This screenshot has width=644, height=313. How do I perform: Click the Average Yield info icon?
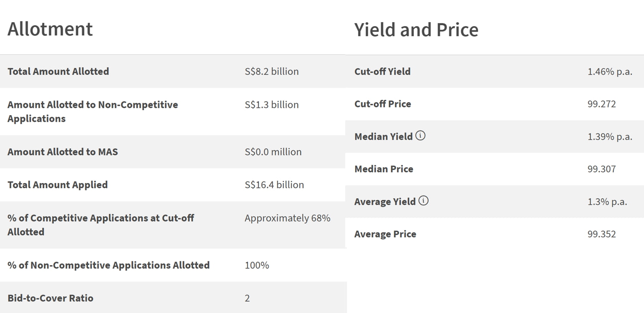(423, 201)
